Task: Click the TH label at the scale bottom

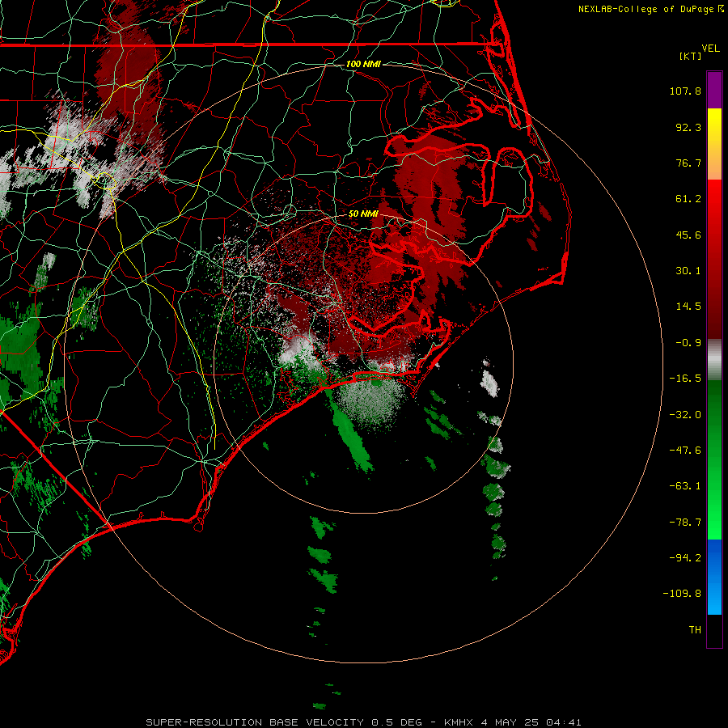Action: (x=695, y=630)
